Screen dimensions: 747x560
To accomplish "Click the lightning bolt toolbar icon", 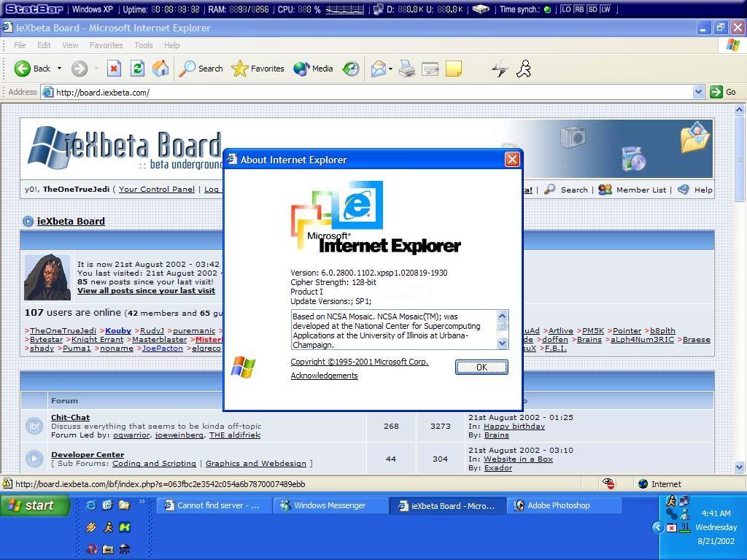I will (500, 69).
